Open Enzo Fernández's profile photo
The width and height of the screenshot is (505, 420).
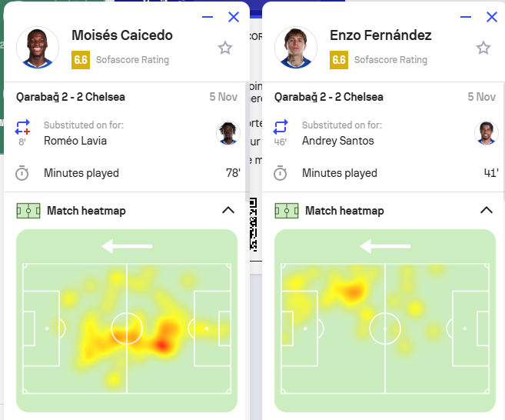click(x=296, y=48)
